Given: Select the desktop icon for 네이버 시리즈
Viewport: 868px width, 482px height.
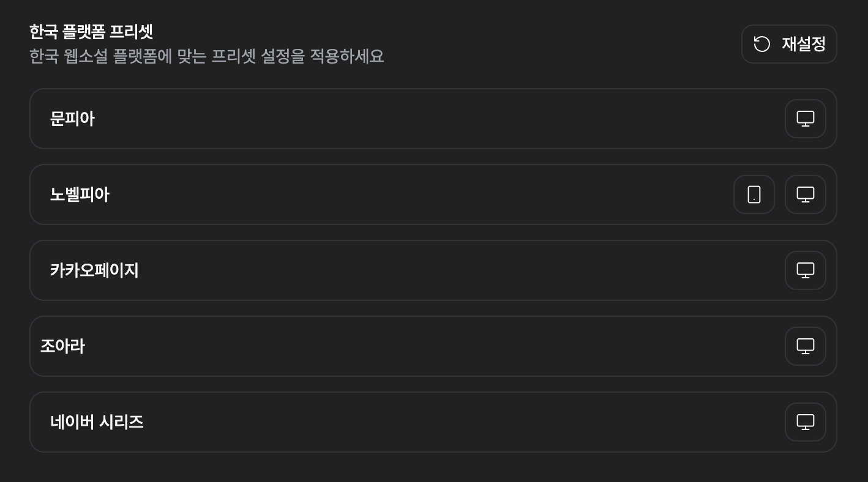Looking at the screenshot, I should point(805,422).
